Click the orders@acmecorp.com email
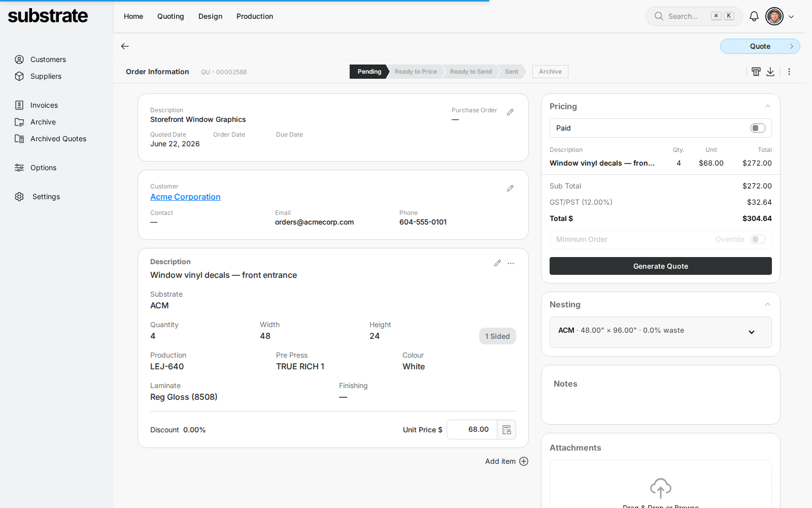Image resolution: width=812 pixels, height=508 pixels. tap(314, 222)
